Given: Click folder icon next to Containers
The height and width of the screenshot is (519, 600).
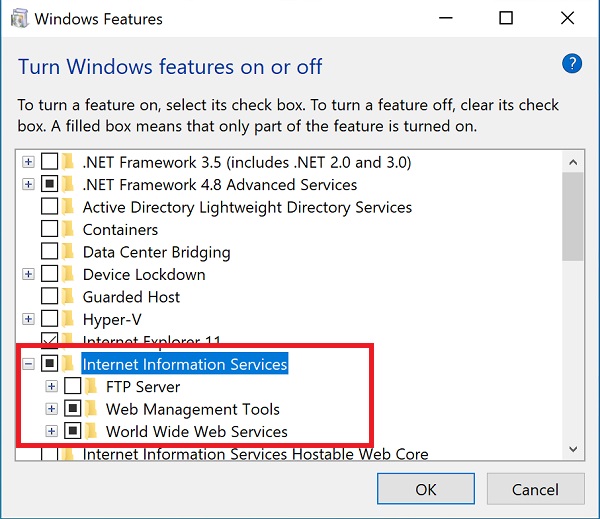Looking at the screenshot, I should (68, 229).
